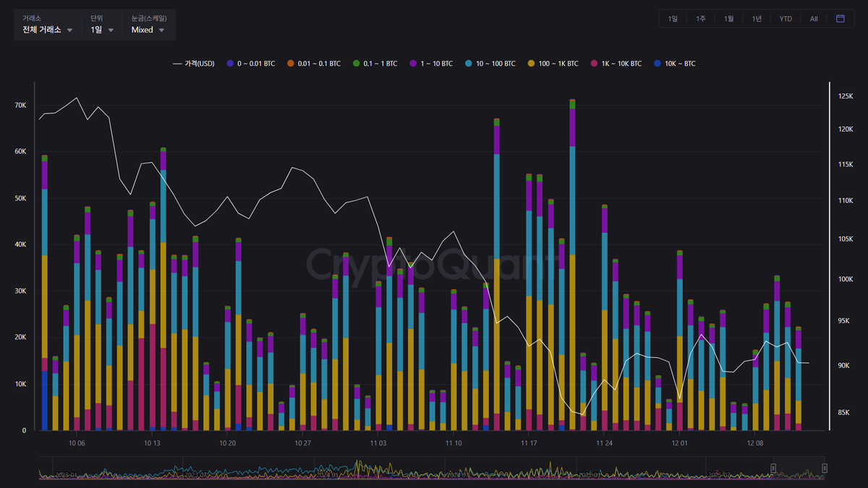Toggle the 0 ~ 0.01 BTC series
868x488 pixels.
(251, 64)
